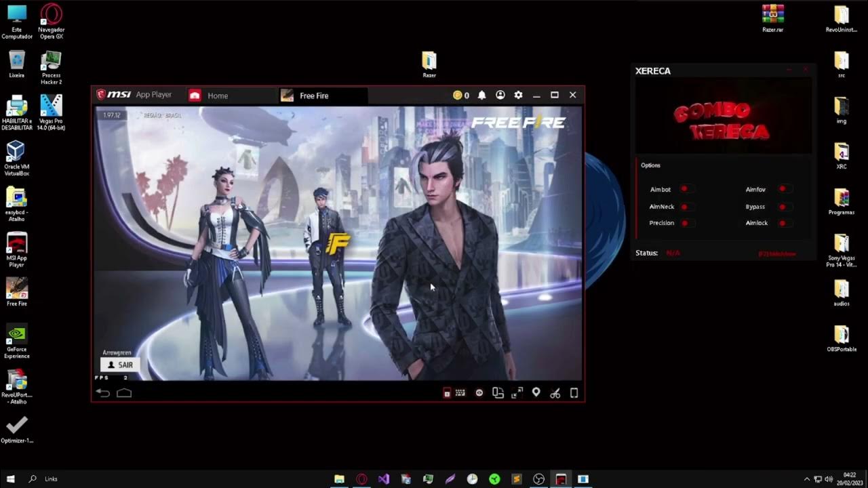The image size is (868, 488).
Task: Select the XRC file on desktop
Action: coord(842,155)
